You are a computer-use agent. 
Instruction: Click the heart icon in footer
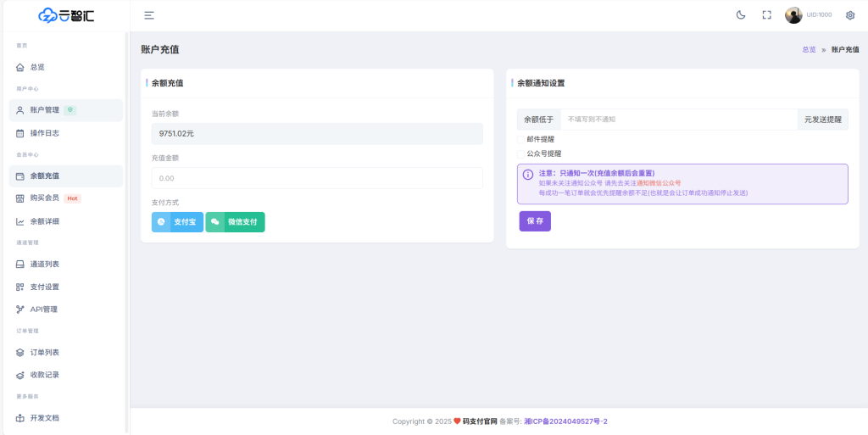pos(457,421)
